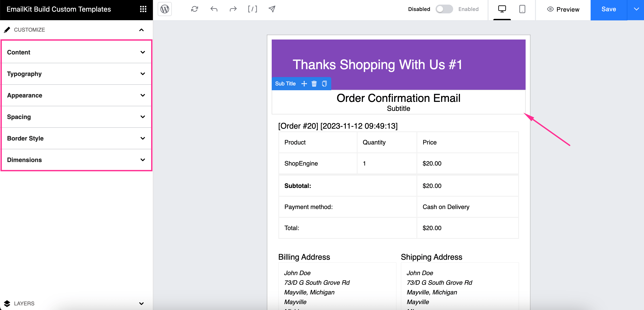Click the Save button
Screen dimensions: 644x310
[609, 9]
